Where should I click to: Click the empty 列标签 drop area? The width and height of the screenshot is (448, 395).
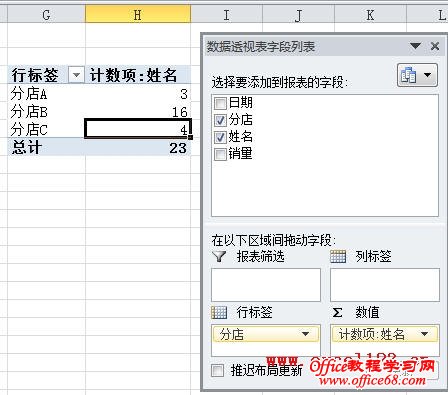385,285
